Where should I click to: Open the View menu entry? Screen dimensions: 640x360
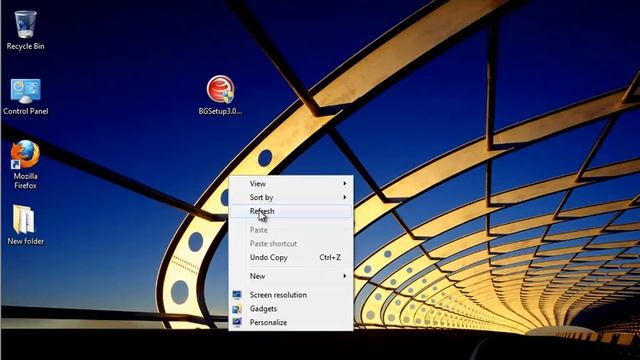click(x=291, y=184)
